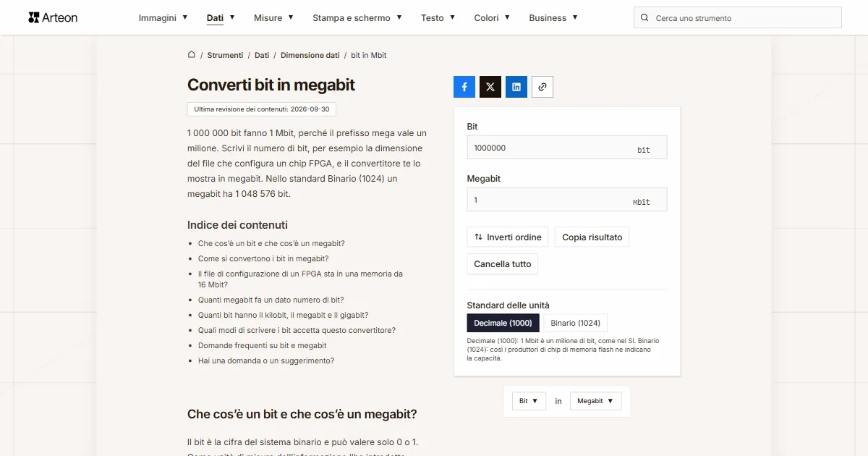The height and width of the screenshot is (456, 868).
Task: Jump to 'Che cos'è un bit' section
Action: 271,244
